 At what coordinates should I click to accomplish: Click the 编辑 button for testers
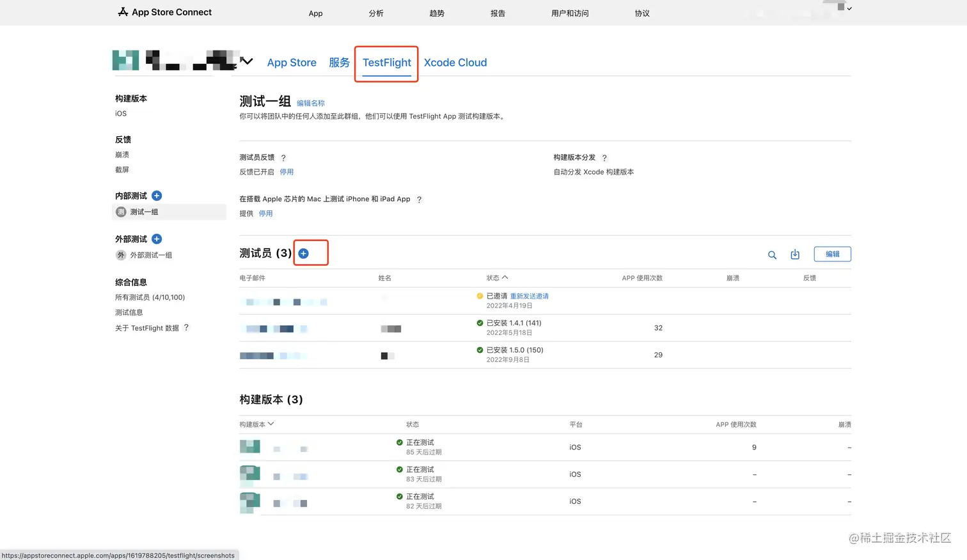click(833, 254)
